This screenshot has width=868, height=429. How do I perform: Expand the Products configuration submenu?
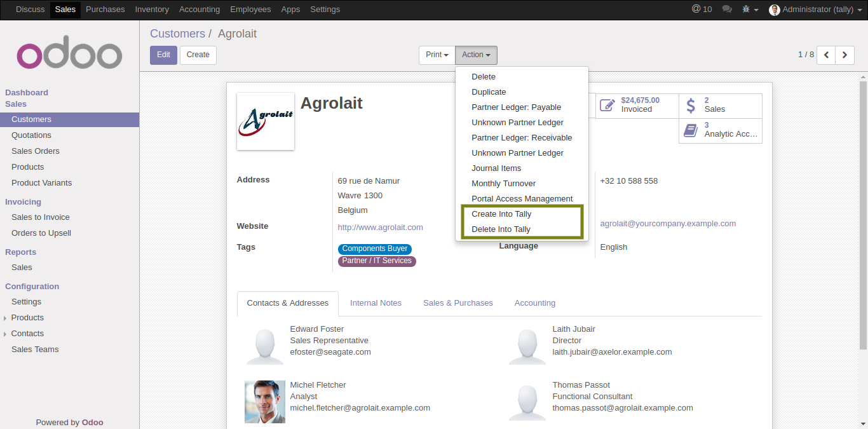27,318
